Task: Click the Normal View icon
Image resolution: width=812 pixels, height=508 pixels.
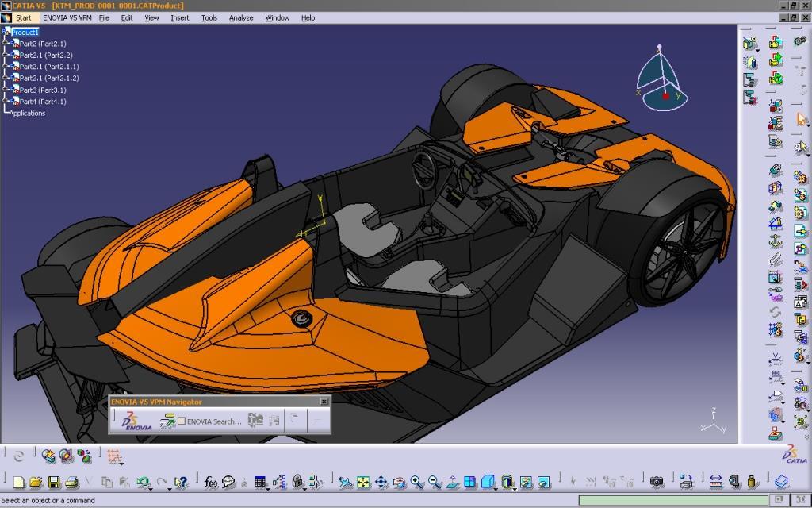Action: coord(452,483)
